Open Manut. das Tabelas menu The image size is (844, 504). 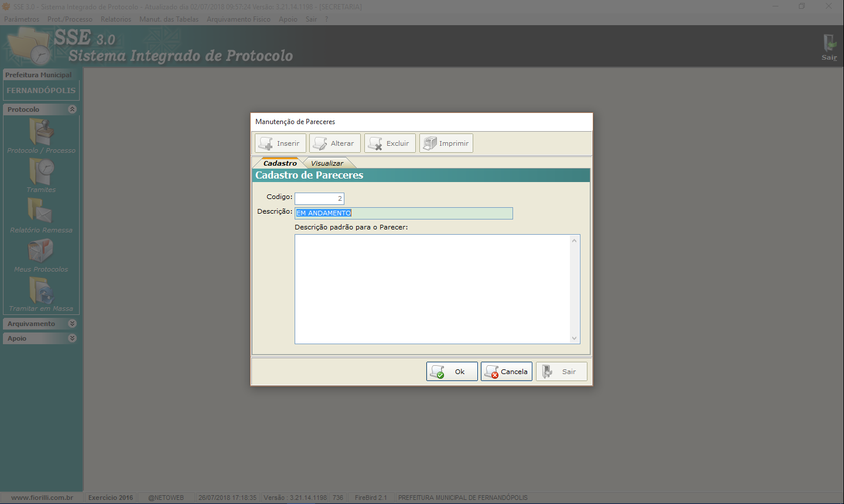pos(169,19)
